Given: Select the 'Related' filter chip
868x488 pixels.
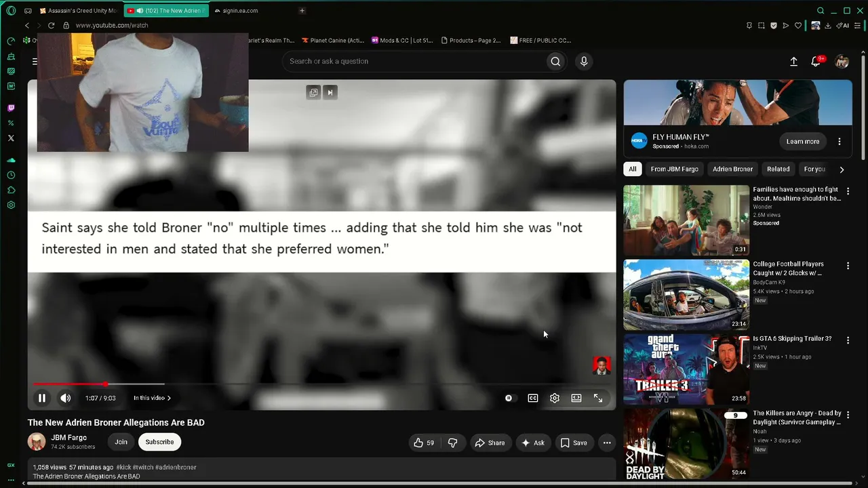Looking at the screenshot, I should [778, 169].
